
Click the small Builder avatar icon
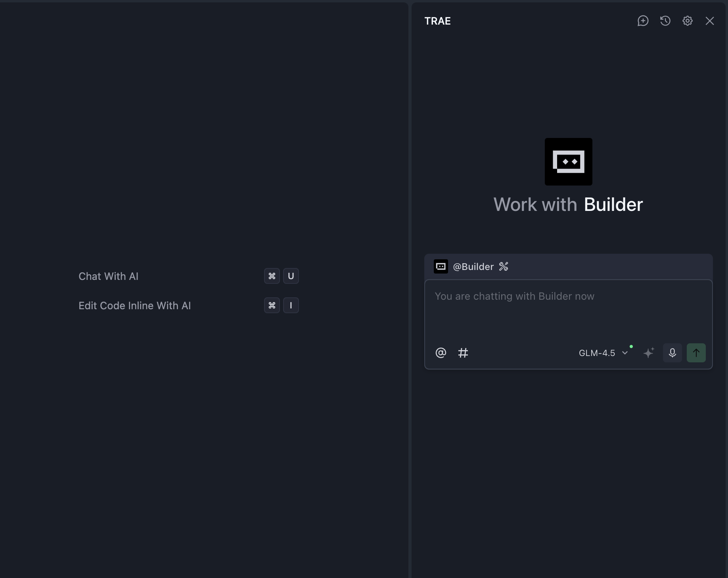(x=441, y=266)
